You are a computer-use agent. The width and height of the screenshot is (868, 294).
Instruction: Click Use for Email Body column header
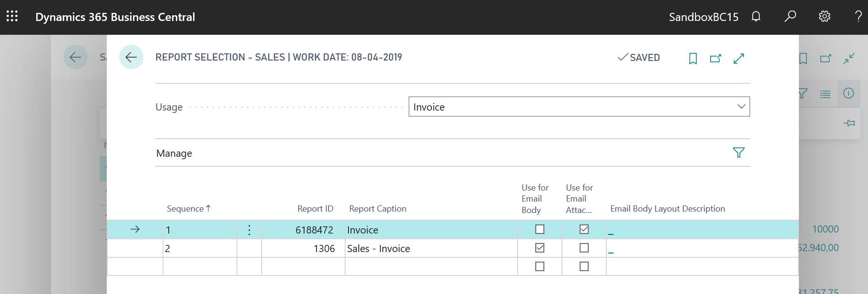pyautogui.click(x=535, y=199)
